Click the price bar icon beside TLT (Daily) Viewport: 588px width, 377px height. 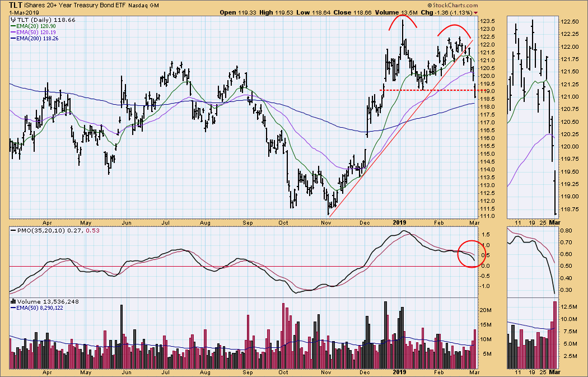pos(13,20)
